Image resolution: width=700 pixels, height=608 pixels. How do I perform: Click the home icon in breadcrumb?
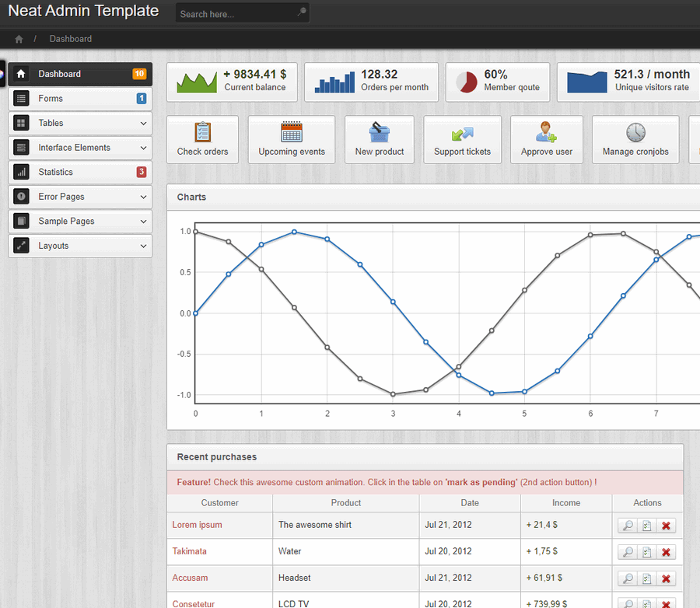[x=19, y=39]
